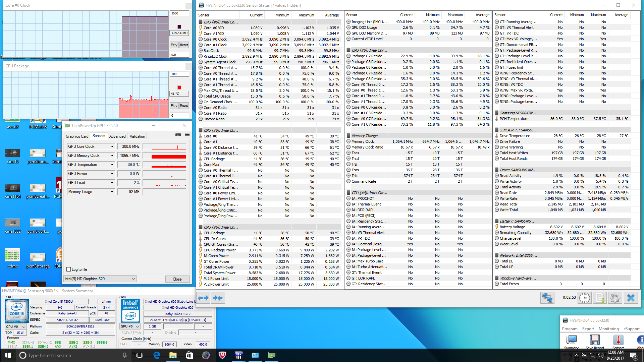Click the red color swatch in CPU Package
The height and width of the screenshot is (362, 644).
pos(179,87)
